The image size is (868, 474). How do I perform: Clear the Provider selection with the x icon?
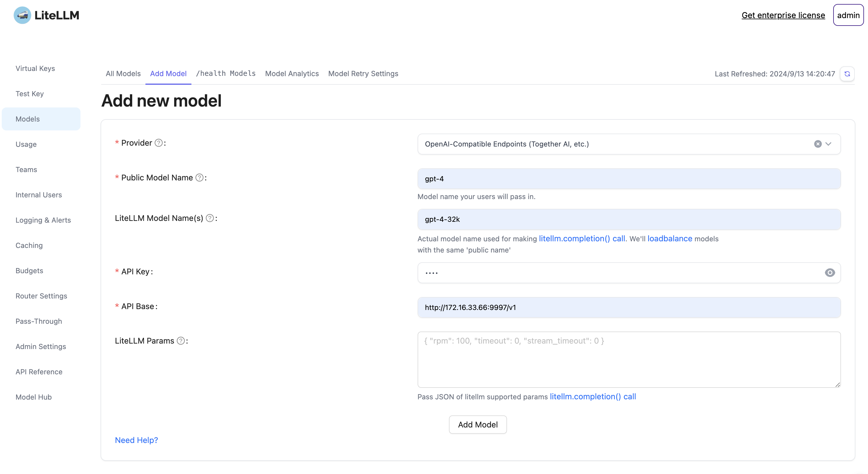[817, 144]
